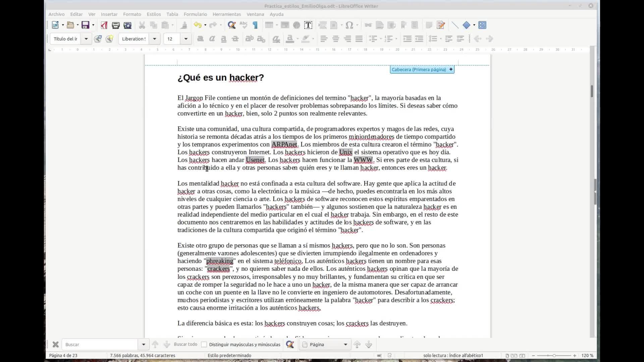Toggle edit mode icon
Viewport: 644px width, 362px height.
[x=441, y=25]
